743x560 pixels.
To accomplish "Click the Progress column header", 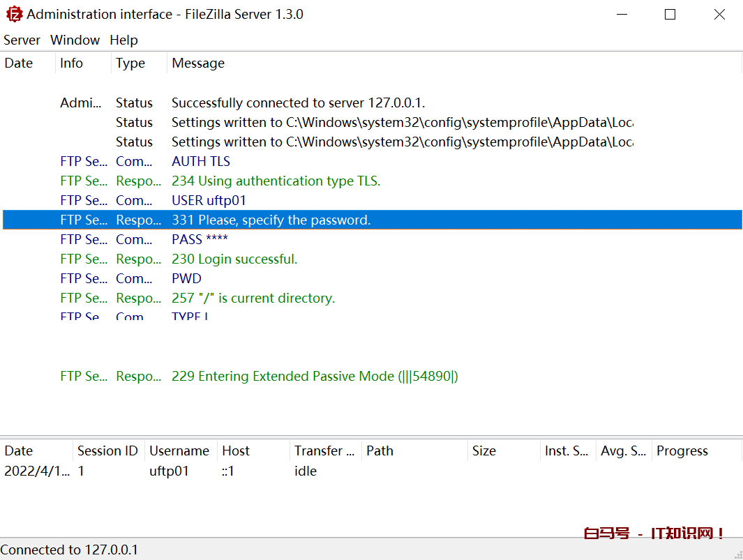I will pyautogui.click(x=682, y=451).
